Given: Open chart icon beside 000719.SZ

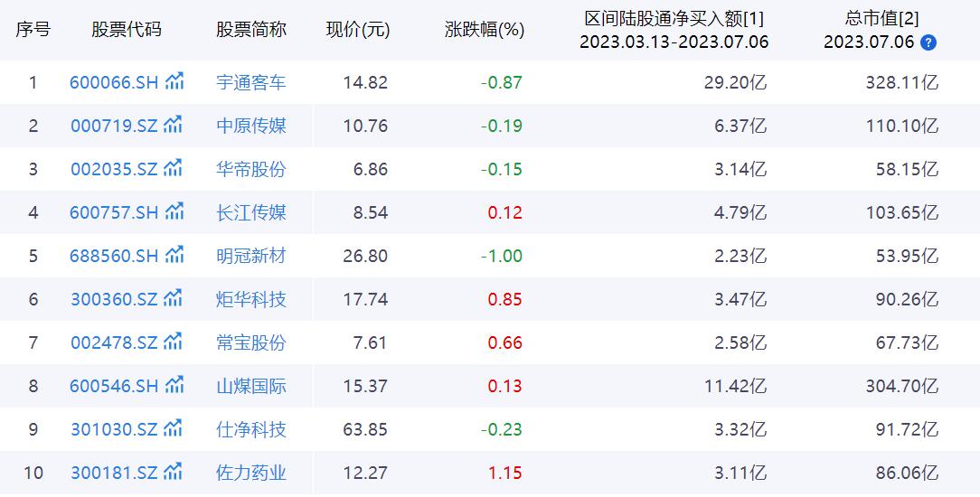Looking at the screenshot, I should coord(173,125).
